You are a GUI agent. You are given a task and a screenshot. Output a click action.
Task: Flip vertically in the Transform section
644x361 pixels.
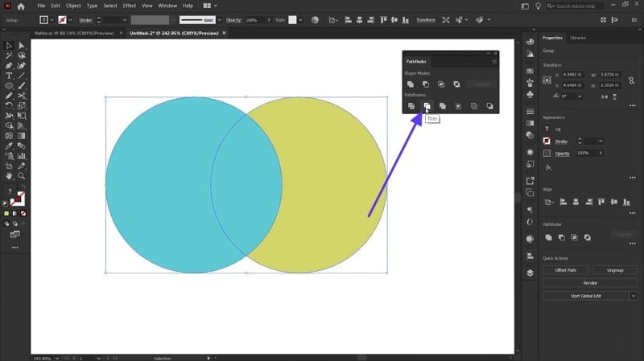click(614, 96)
